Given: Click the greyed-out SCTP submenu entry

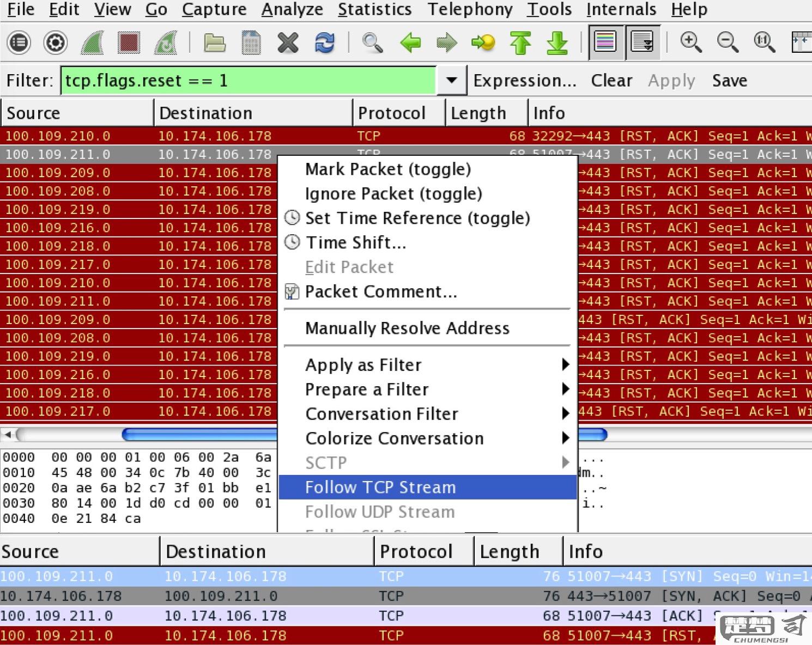Looking at the screenshot, I should point(428,463).
